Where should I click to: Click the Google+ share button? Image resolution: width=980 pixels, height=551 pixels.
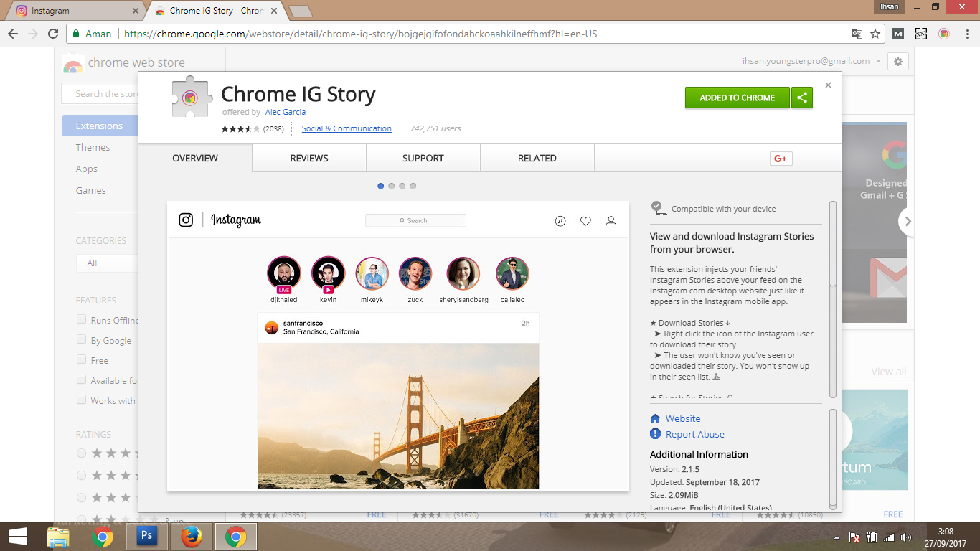coord(781,159)
